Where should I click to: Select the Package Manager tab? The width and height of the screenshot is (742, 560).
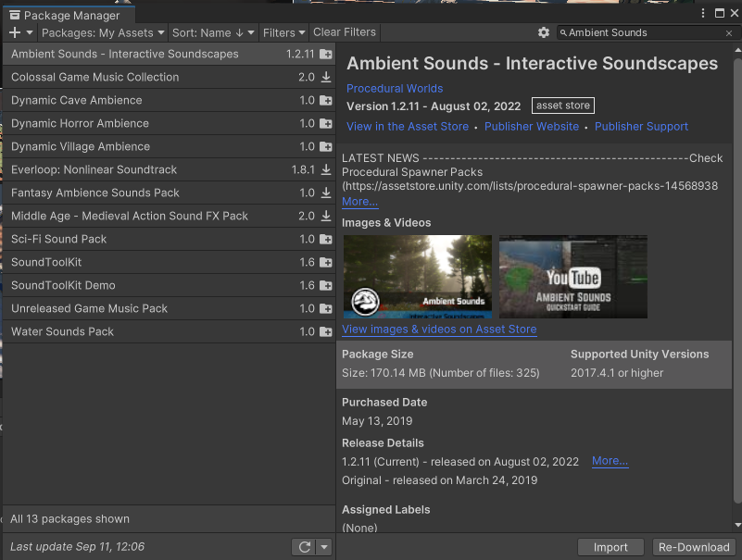[x=69, y=16]
